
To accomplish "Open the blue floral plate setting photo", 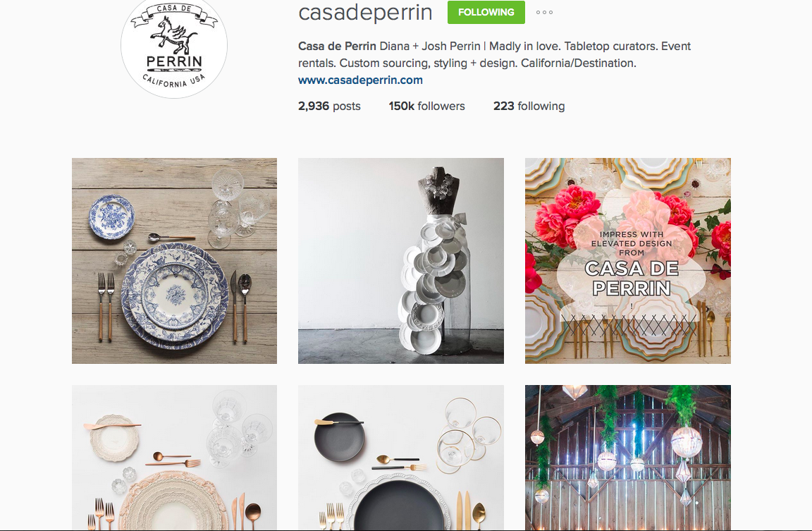I will click(175, 261).
